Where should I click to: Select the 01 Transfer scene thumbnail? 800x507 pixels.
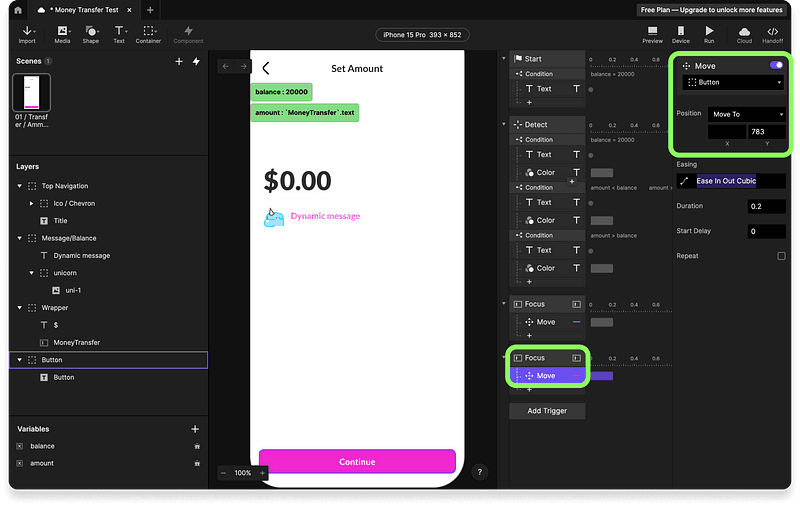(32, 92)
